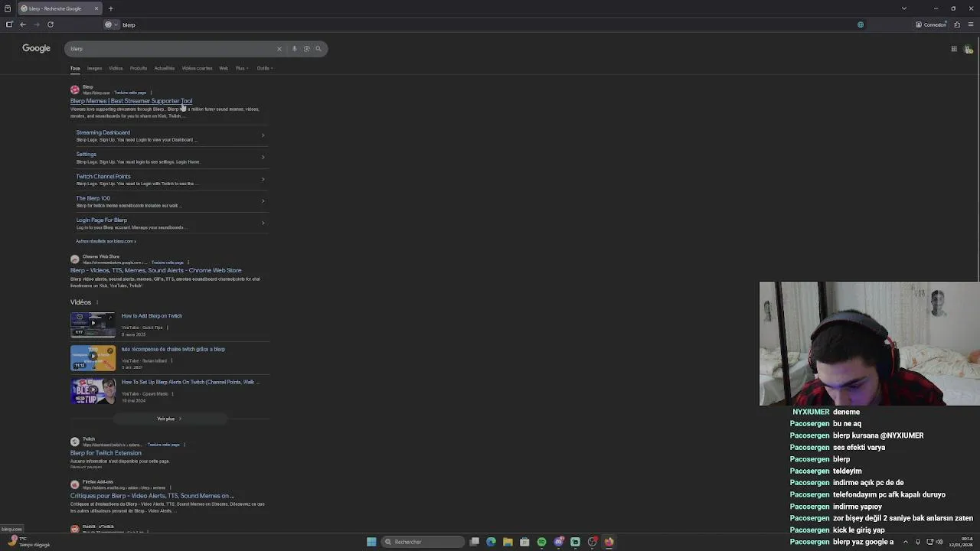980x551 pixels.
Task: Click in the Google search input field
Action: 172,49
